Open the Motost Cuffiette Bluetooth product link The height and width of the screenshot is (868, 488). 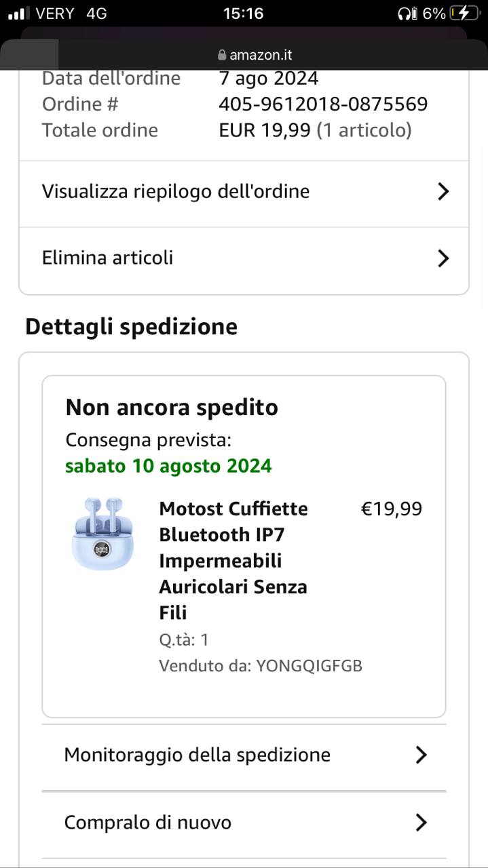(x=233, y=560)
